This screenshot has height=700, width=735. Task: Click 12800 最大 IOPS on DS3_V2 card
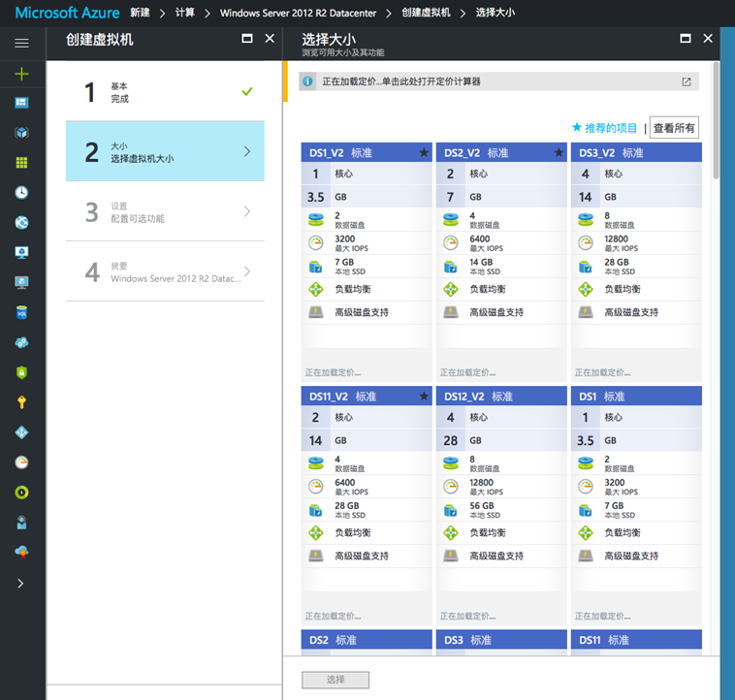pos(636,243)
